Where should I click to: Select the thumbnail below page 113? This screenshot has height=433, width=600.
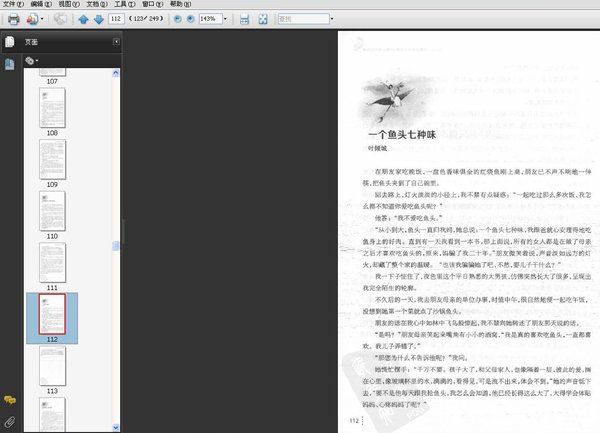pos(52,415)
